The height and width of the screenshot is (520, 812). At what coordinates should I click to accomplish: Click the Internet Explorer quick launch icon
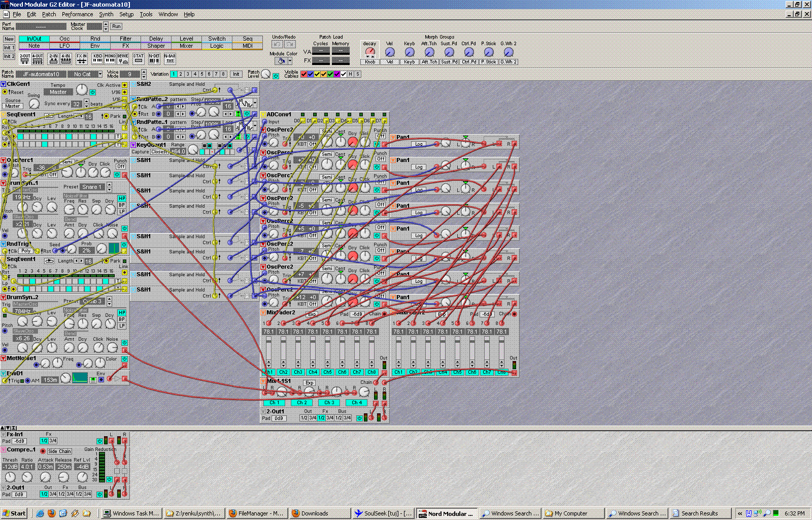(x=40, y=513)
